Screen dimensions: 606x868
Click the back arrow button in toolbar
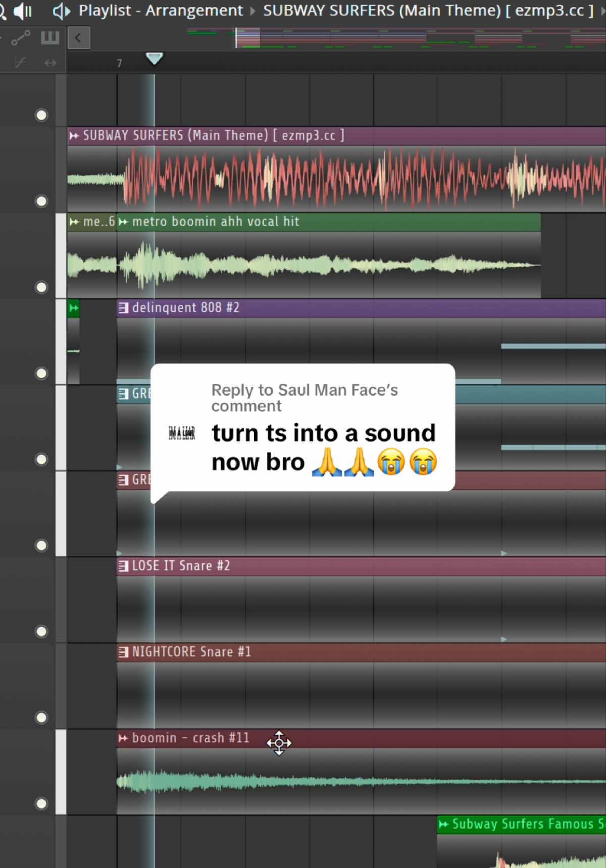78,37
